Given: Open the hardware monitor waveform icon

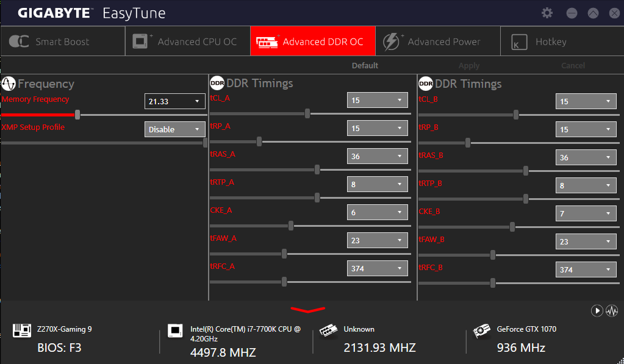Looking at the screenshot, I should pyautogui.click(x=612, y=311).
